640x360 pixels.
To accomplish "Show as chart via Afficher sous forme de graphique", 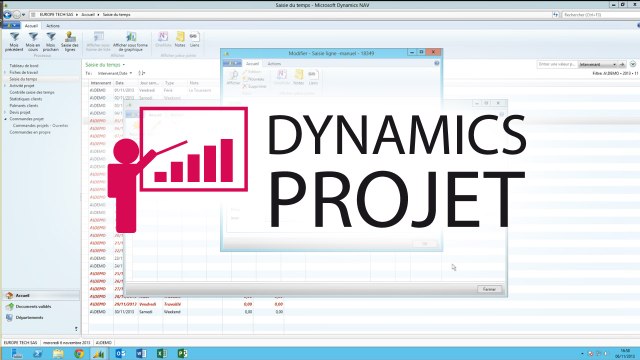I will (130, 42).
